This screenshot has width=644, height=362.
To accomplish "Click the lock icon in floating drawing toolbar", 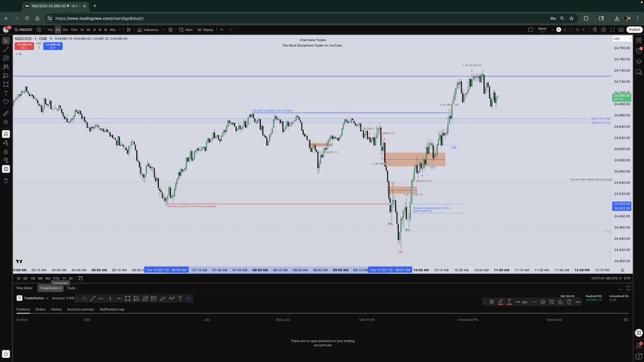I will pyautogui.click(x=560, y=302).
